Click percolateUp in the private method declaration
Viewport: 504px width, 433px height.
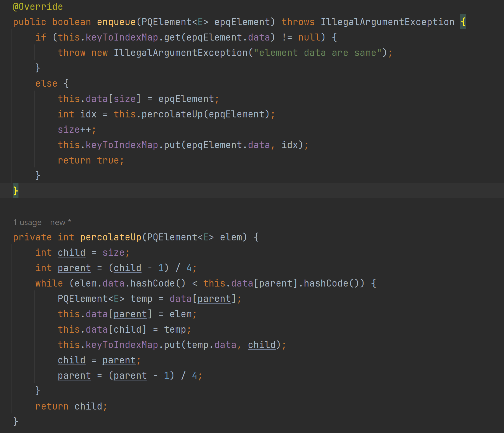pos(110,237)
